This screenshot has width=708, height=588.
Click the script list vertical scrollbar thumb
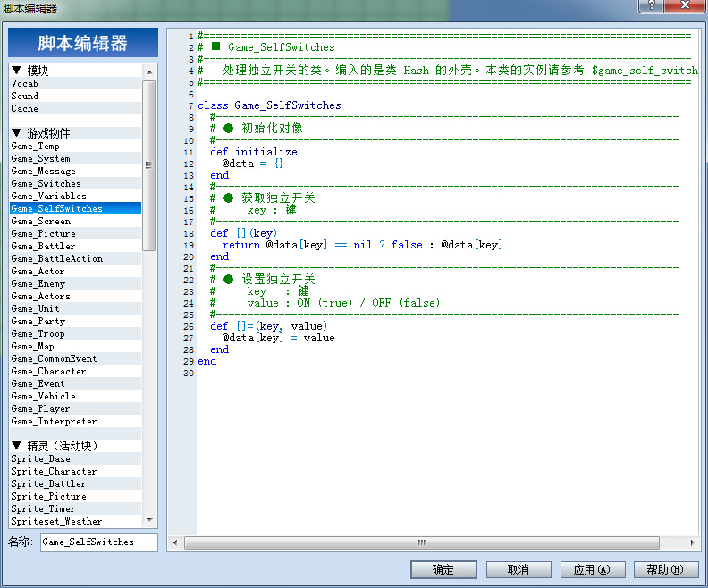point(149,165)
